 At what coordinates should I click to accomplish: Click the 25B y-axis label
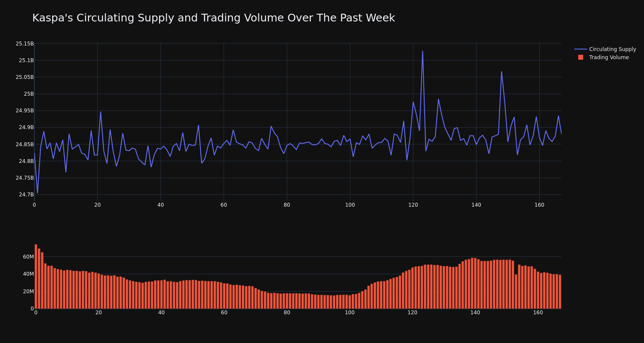29,94
